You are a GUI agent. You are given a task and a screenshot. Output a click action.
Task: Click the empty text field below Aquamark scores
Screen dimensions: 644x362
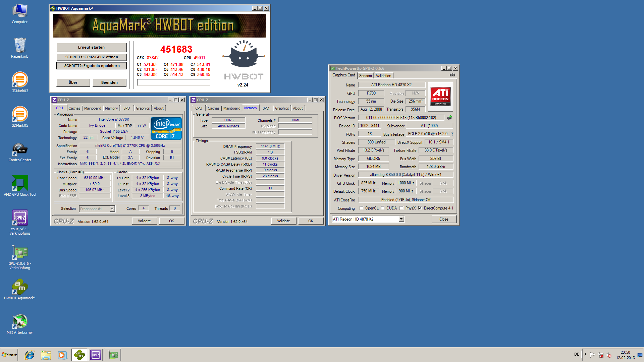tap(173, 82)
